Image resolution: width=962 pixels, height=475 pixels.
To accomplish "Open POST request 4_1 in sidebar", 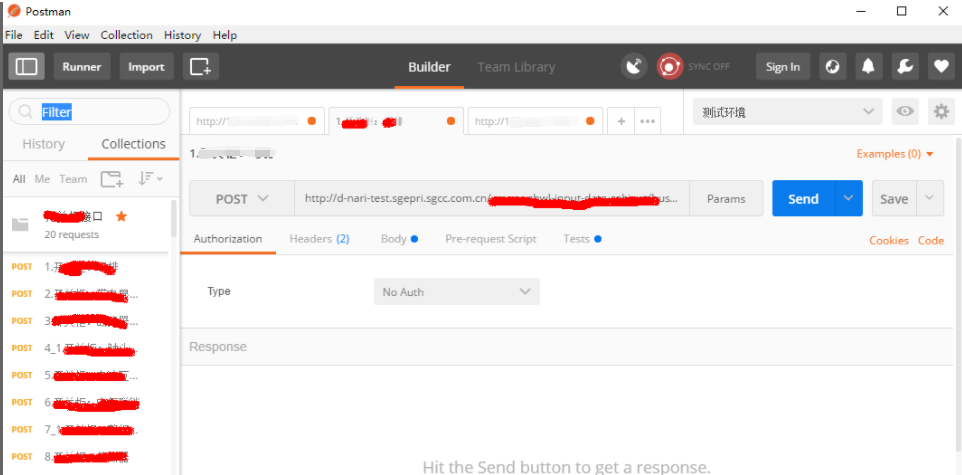I will pos(86,348).
